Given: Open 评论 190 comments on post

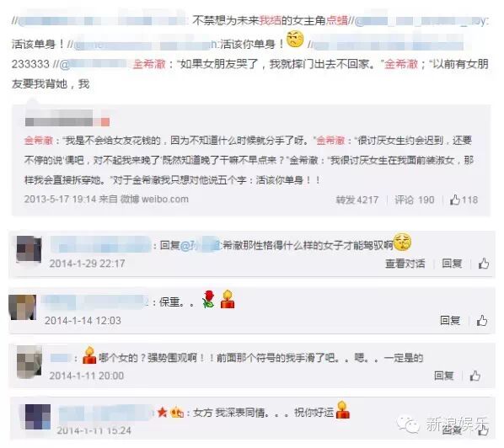Looking at the screenshot, I should point(415,200).
